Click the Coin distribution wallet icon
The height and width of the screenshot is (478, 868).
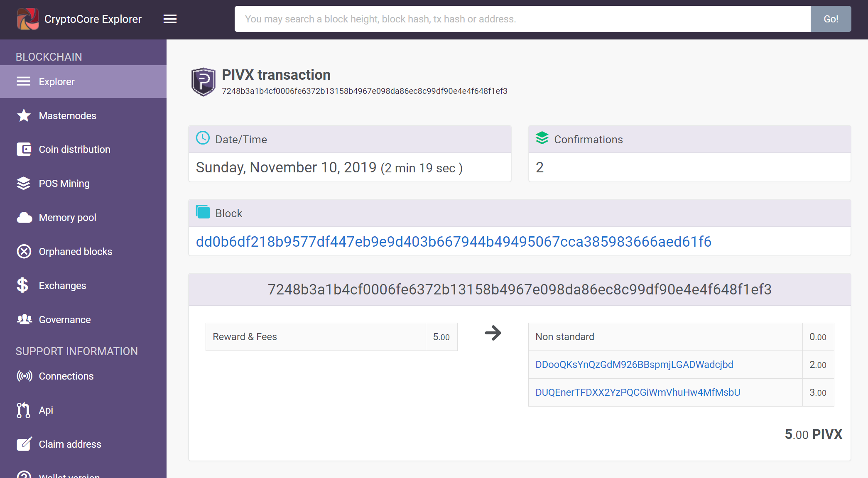click(24, 149)
